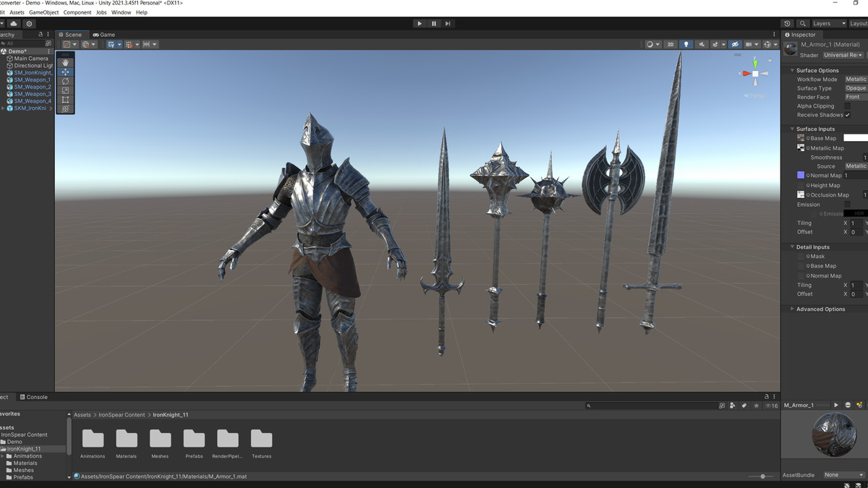Click the Step frame button
868x488 pixels.
tap(448, 23)
